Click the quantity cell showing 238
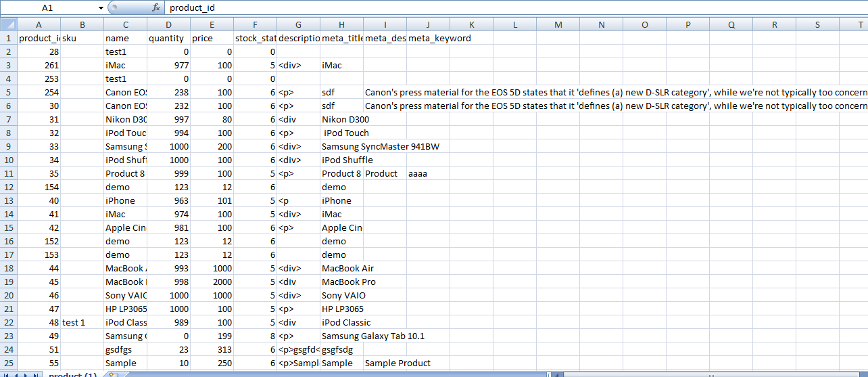Screen dimensions: 868x377 [168, 93]
